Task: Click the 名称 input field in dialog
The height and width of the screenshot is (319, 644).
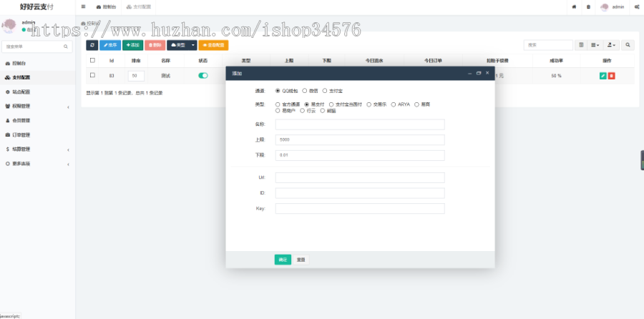Action: 360,124
